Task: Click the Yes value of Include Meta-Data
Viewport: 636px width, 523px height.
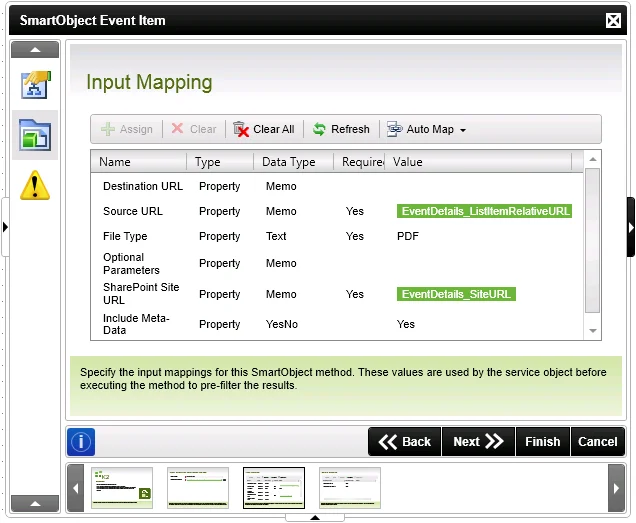Action: [406, 324]
